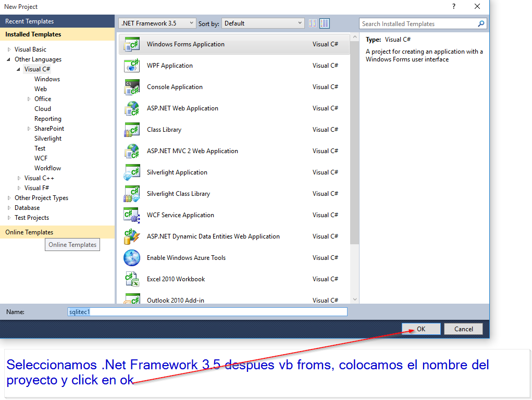
Task: Select the WCF category
Action: click(x=41, y=158)
